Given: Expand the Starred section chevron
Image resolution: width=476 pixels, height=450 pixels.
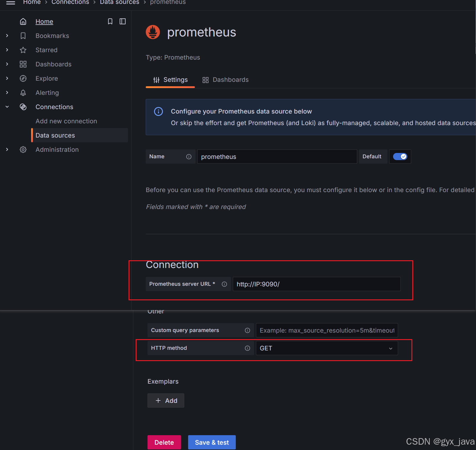Looking at the screenshot, I should (x=7, y=50).
